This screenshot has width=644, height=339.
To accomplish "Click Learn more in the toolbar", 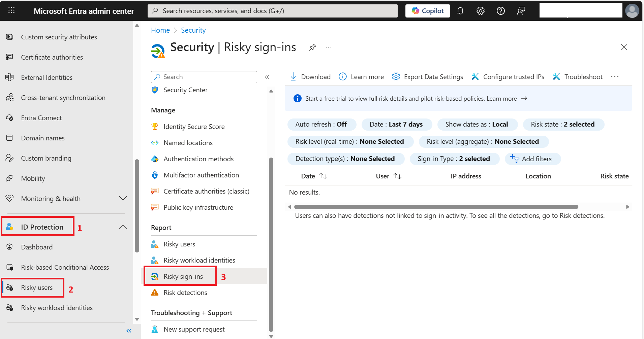I will point(361,77).
